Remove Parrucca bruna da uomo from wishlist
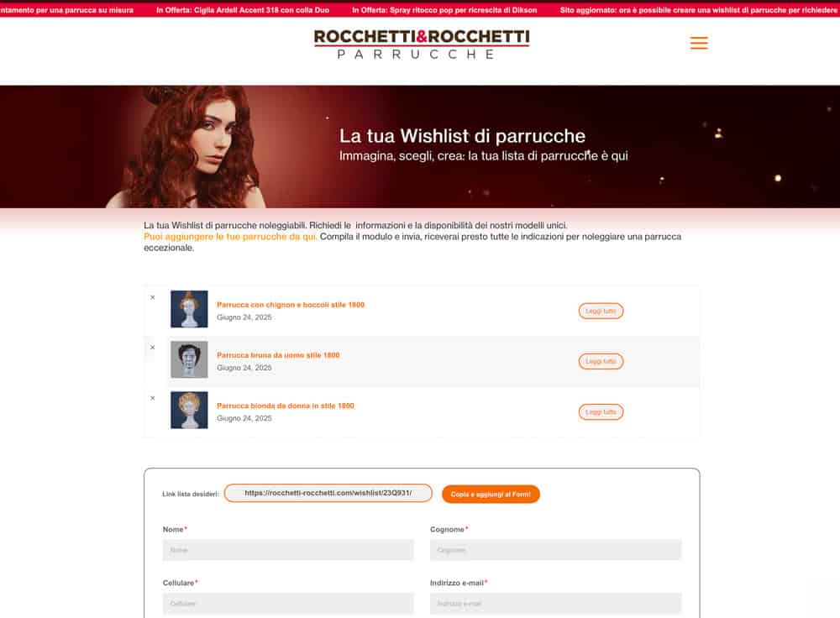840x618 pixels. click(x=153, y=348)
